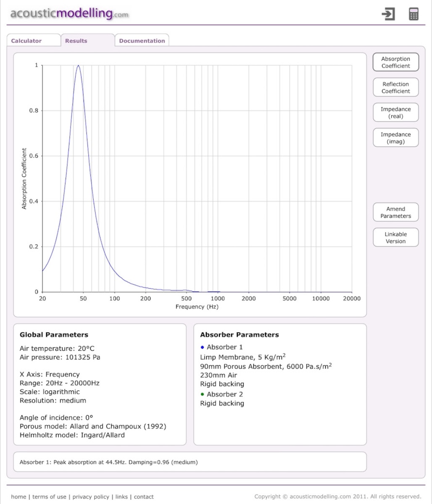Click the acousticmodelling.com logo
This screenshot has width=432, height=504.
click(x=69, y=13)
